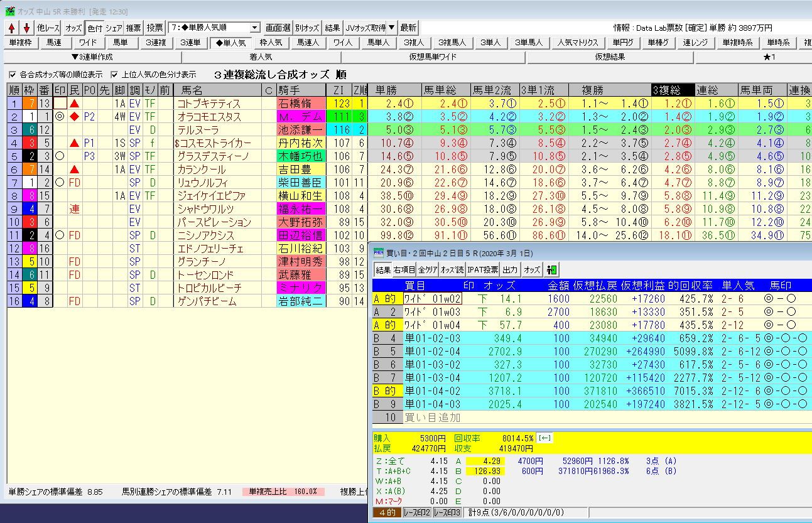Click the red up arrow button

[13, 28]
